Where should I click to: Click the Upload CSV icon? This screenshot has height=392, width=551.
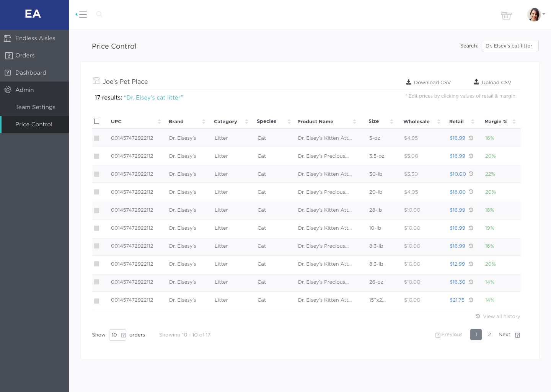(476, 82)
